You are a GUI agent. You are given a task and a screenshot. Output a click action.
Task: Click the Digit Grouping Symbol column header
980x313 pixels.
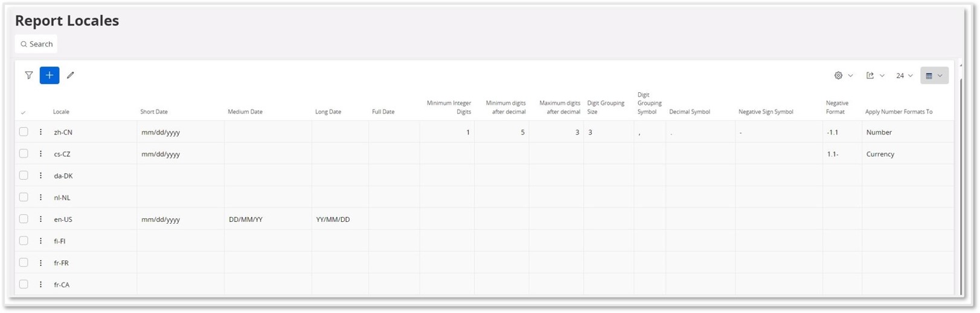click(650, 103)
